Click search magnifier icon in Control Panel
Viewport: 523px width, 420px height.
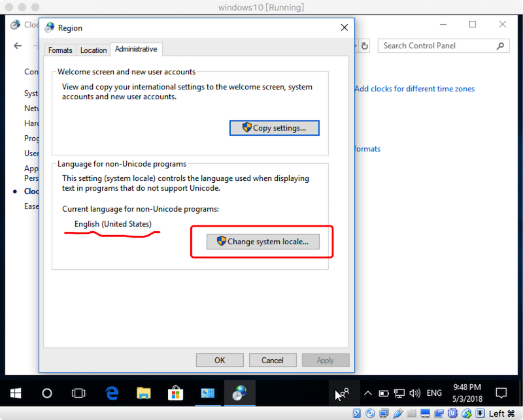click(x=500, y=46)
